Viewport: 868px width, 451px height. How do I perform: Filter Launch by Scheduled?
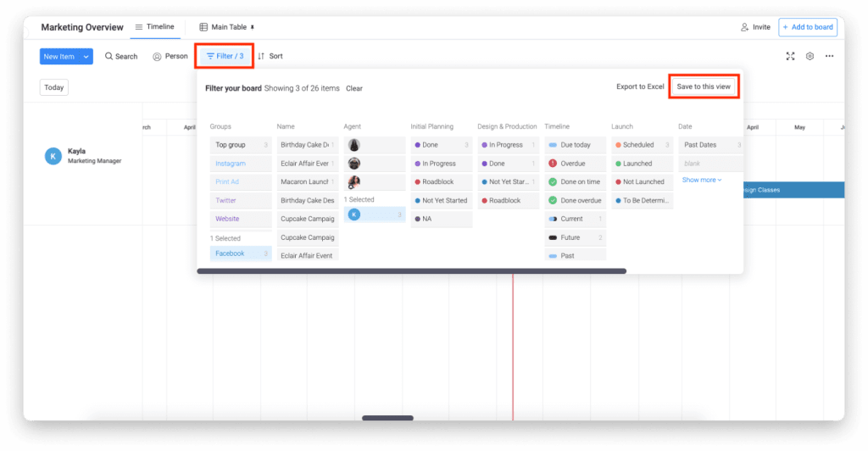pos(643,145)
